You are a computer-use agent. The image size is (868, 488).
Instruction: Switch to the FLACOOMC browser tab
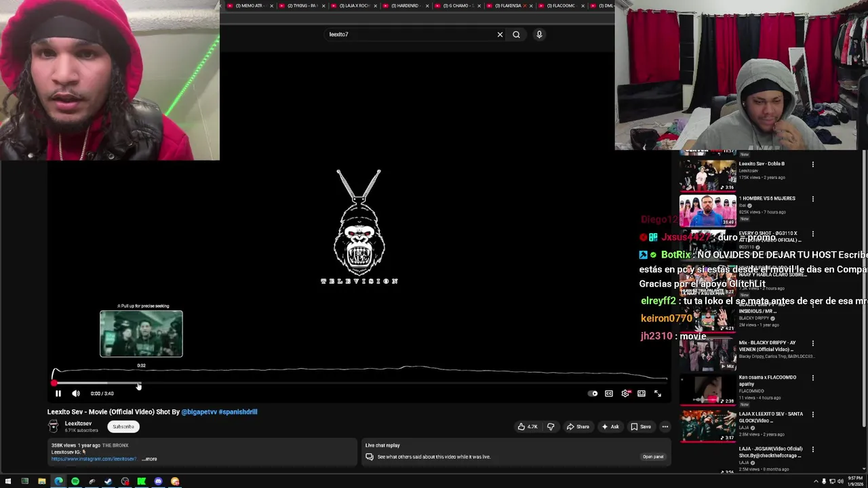click(560, 5)
